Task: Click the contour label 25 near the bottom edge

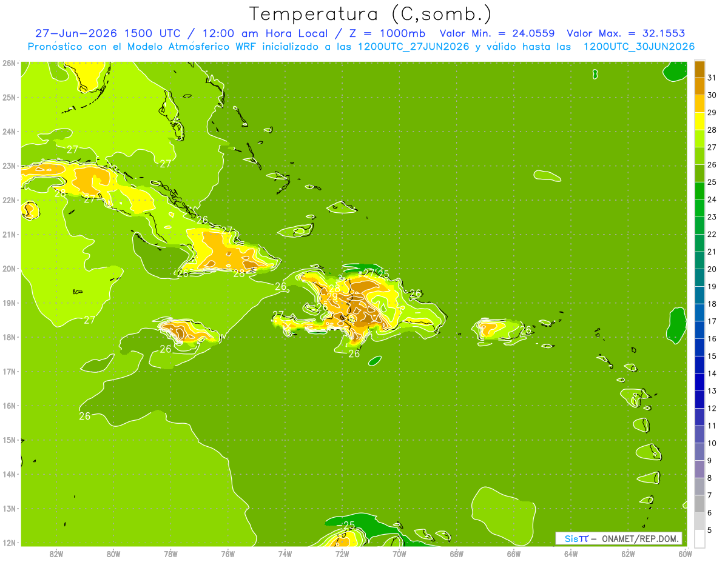Action: click(x=349, y=525)
